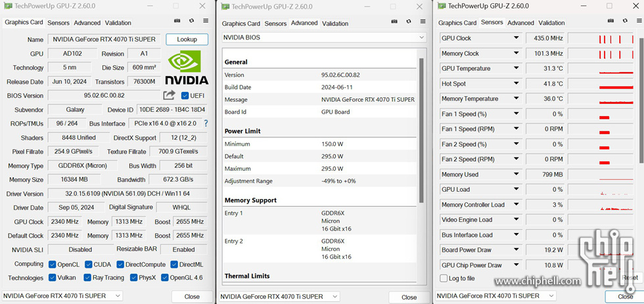
Task: Click refresh icon in Sensors window
Action: coord(625,20)
